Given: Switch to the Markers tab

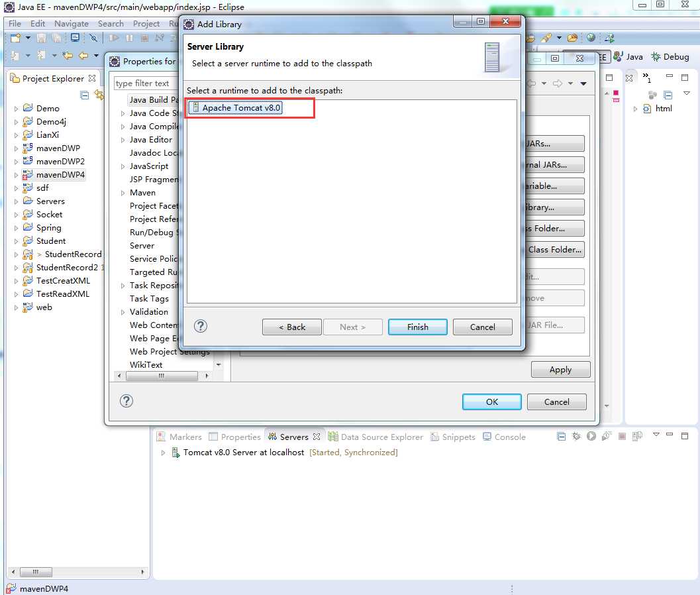Looking at the screenshot, I should coord(179,437).
